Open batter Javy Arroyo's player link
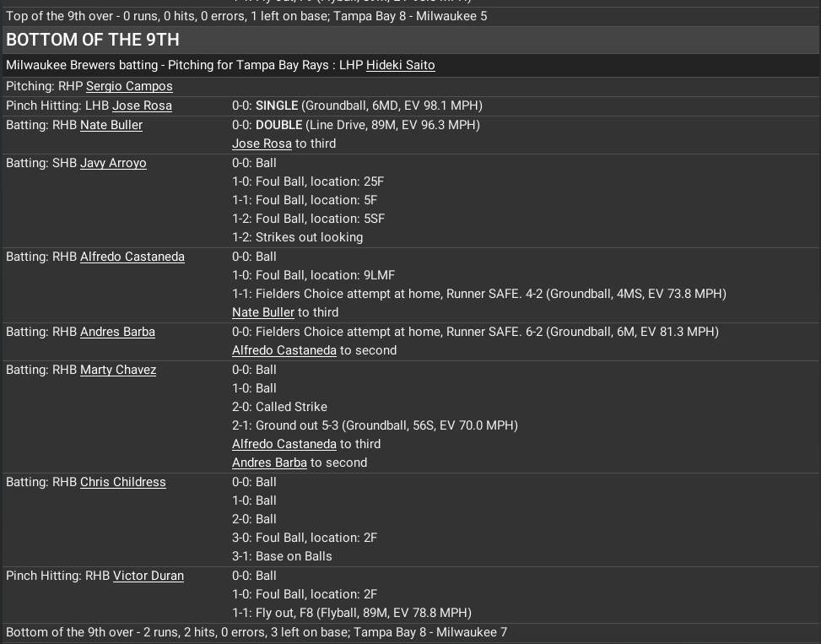The height and width of the screenshot is (644, 821). click(113, 163)
